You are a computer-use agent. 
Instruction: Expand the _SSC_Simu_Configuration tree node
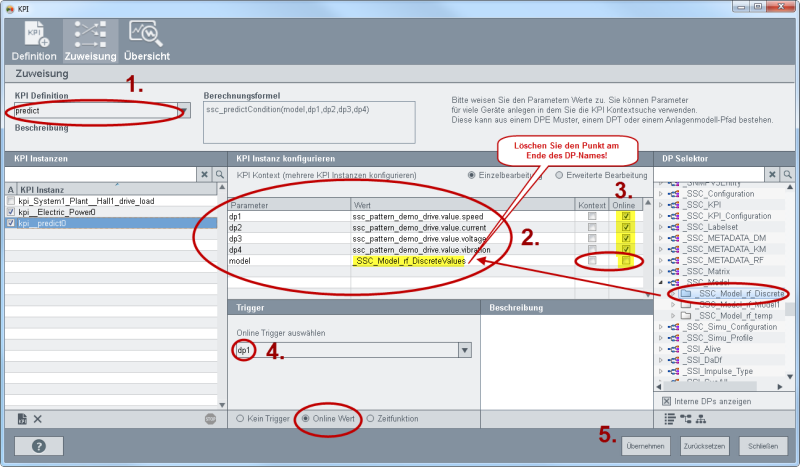[661, 327]
